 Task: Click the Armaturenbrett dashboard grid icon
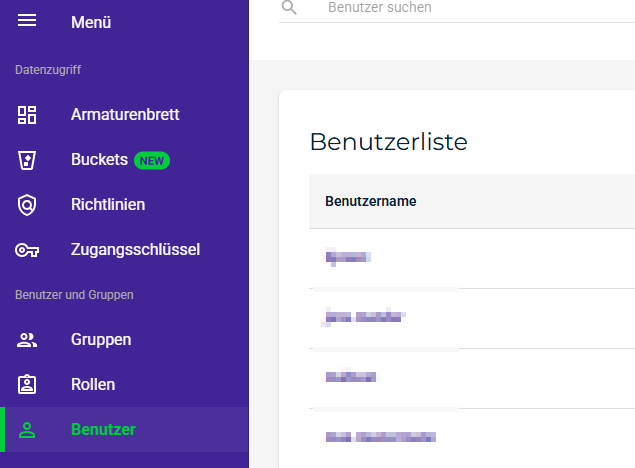pyautogui.click(x=27, y=114)
